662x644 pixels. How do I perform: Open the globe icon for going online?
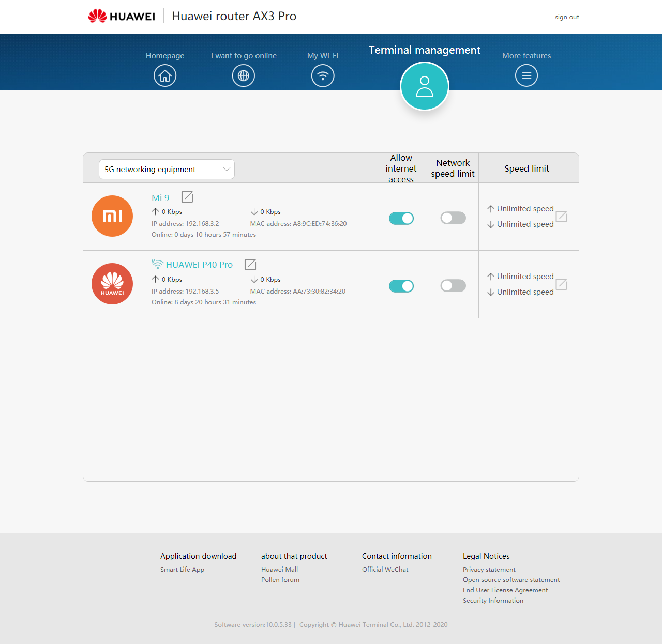tap(244, 76)
